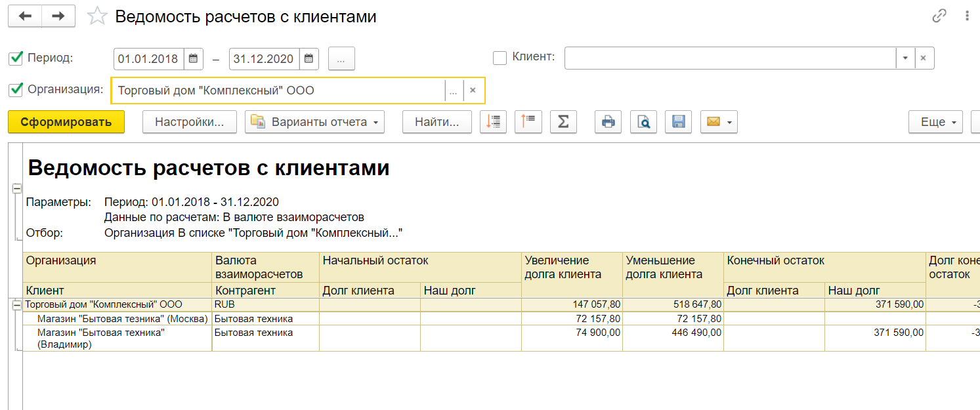
Task: Click the Сформировать button
Action: pos(66,122)
